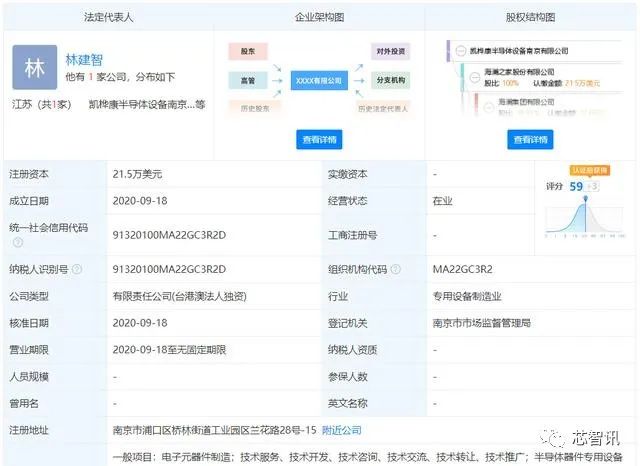Click the 认证者获得 orange badge
The width and height of the screenshot is (640, 466).
(x=590, y=170)
